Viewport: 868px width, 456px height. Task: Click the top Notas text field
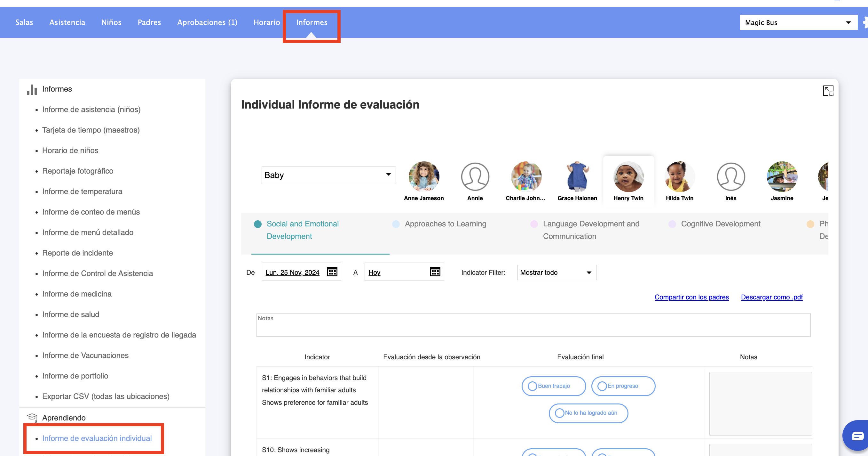point(533,325)
